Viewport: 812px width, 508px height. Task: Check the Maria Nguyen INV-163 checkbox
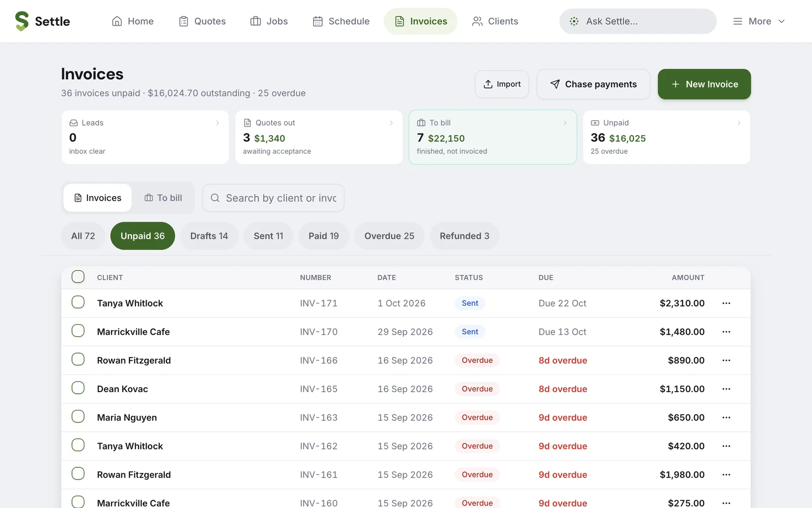78,417
